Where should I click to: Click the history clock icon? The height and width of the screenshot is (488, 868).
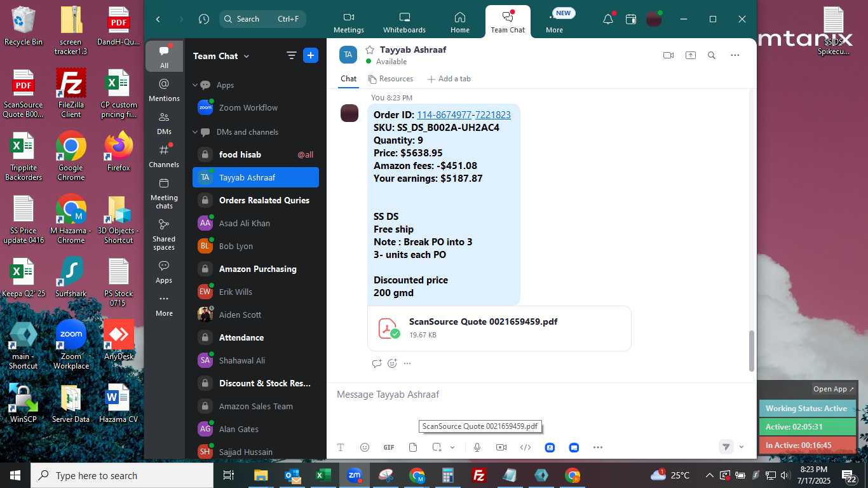click(203, 19)
